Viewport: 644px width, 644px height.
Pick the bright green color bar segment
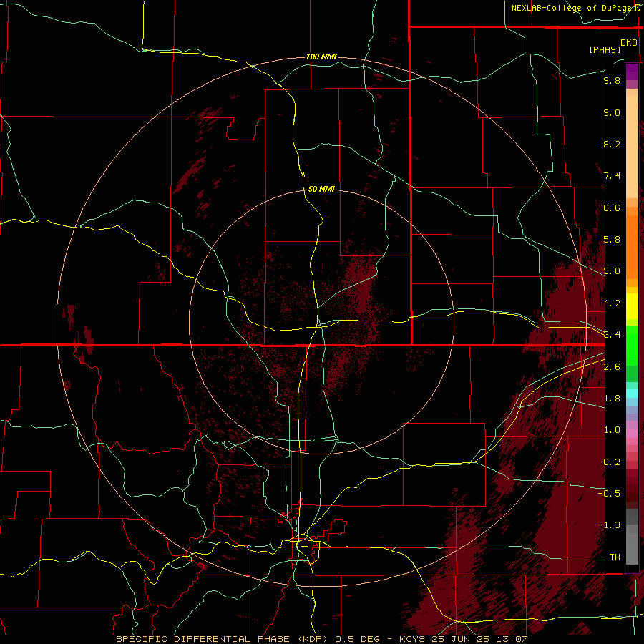pos(632,346)
